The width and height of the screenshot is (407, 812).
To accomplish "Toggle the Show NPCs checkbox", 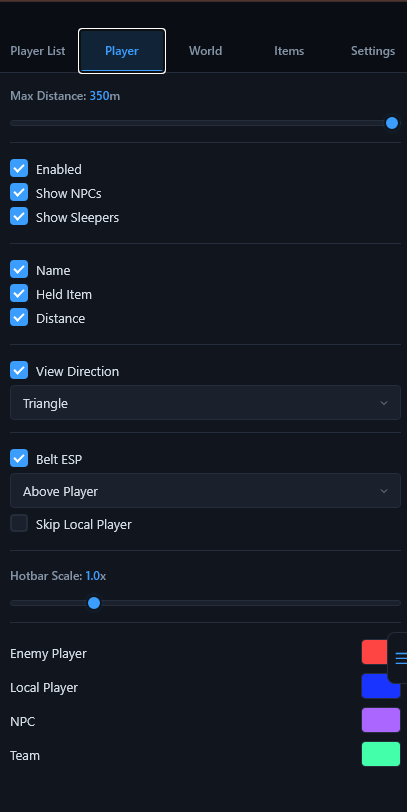I will [19, 192].
